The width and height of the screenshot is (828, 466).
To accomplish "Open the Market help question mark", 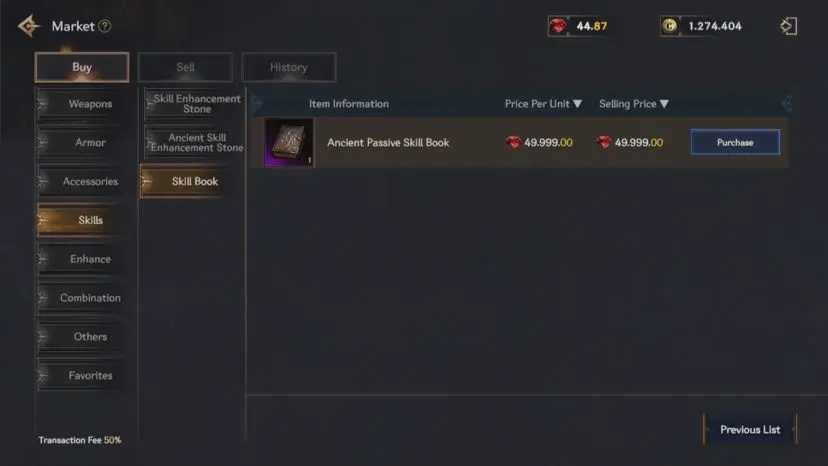I will (105, 26).
